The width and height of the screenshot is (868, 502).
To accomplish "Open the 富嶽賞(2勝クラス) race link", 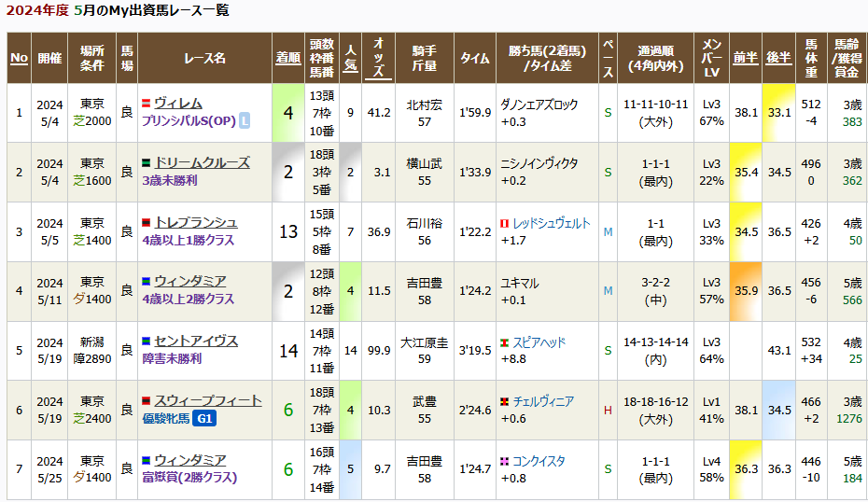I will click(189, 478).
